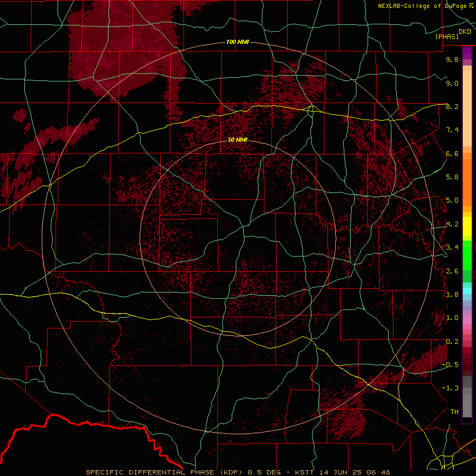Pick the purple top color bar segment
The width and height of the screenshot is (476, 476).
point(467,53)
